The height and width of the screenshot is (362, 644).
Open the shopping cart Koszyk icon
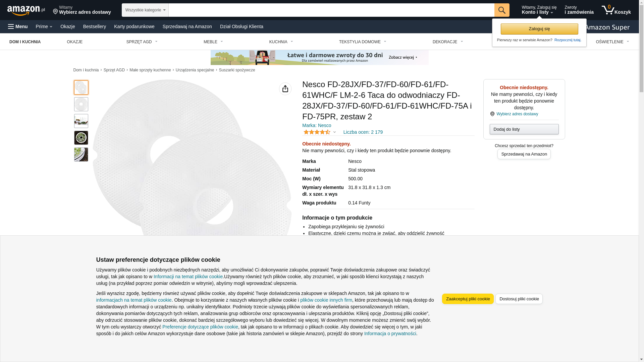tap(616, 10)
